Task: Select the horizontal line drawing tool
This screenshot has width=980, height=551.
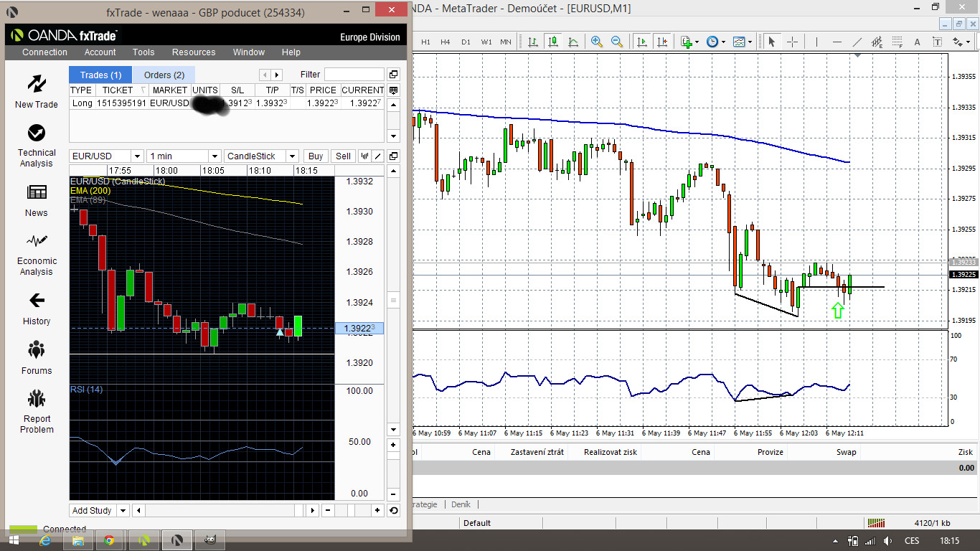Action: pyautogui.click(x=837, y=42)
